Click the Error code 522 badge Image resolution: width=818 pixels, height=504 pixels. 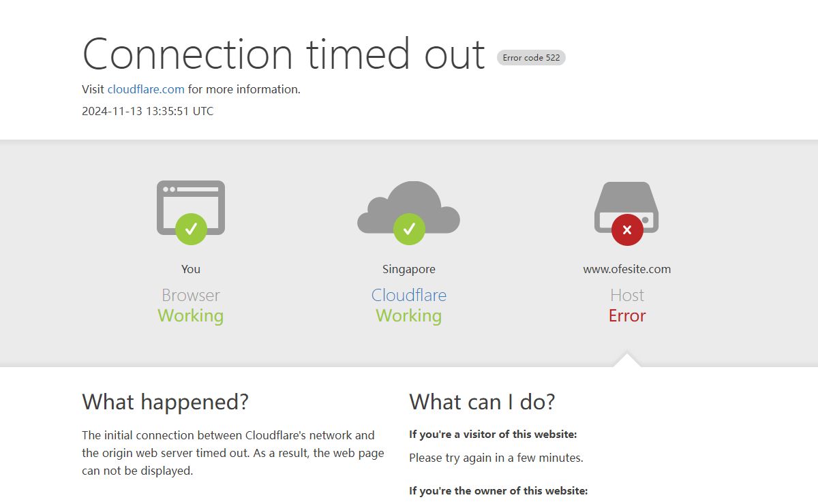tap(531, 58)
